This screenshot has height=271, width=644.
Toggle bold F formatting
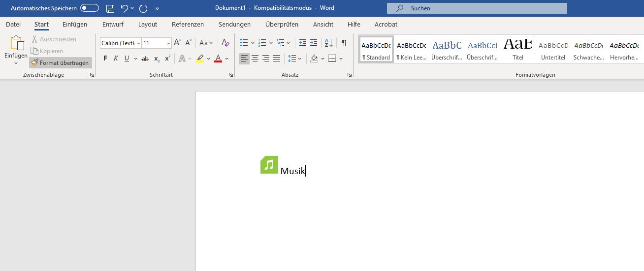coord(105,59)
